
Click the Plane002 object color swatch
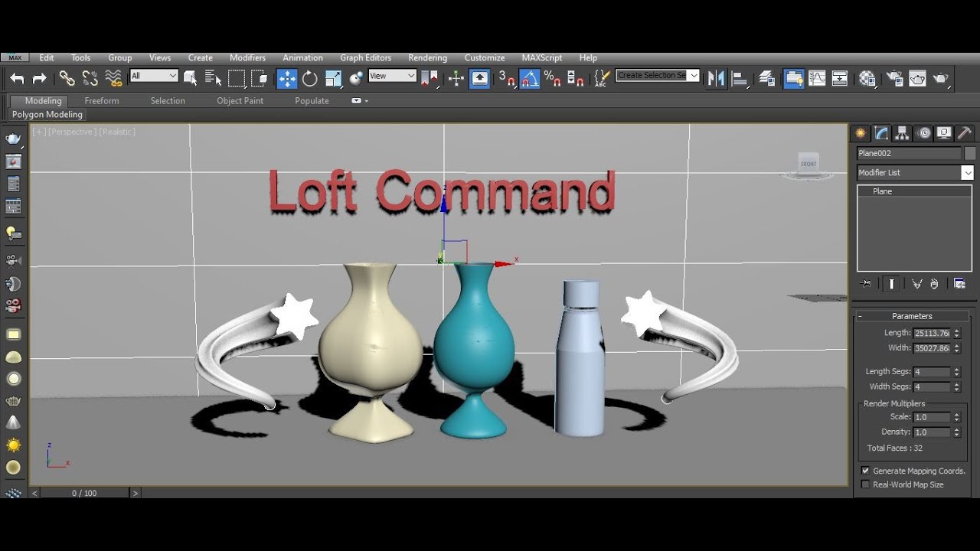[970, 153]
